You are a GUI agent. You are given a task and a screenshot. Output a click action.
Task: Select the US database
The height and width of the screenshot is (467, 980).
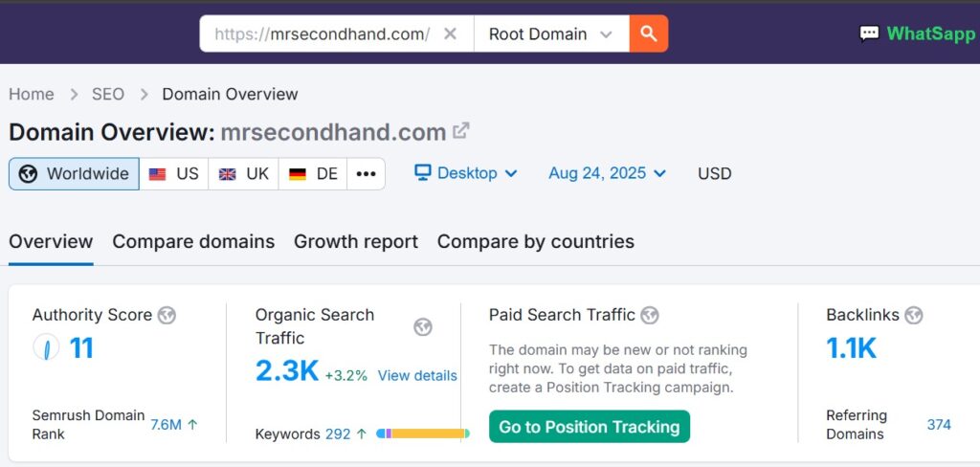[174, 174]
